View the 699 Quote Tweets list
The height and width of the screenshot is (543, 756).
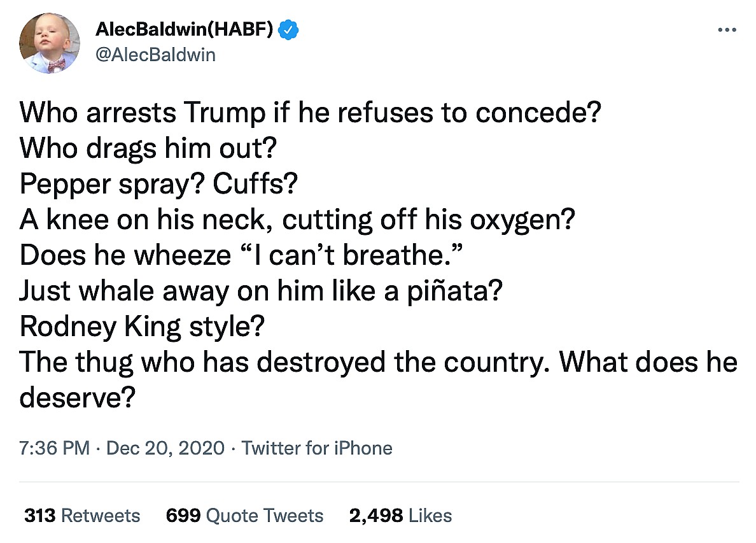(244, 515)
